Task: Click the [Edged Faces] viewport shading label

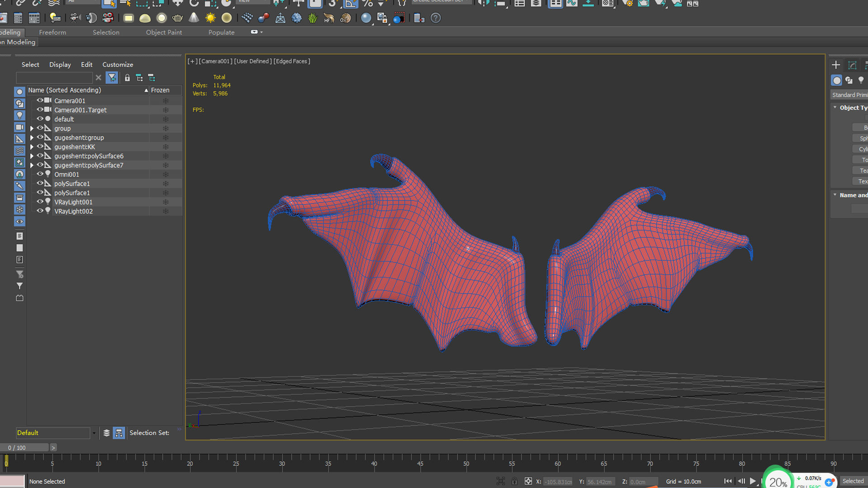Action: click(292, 61)
